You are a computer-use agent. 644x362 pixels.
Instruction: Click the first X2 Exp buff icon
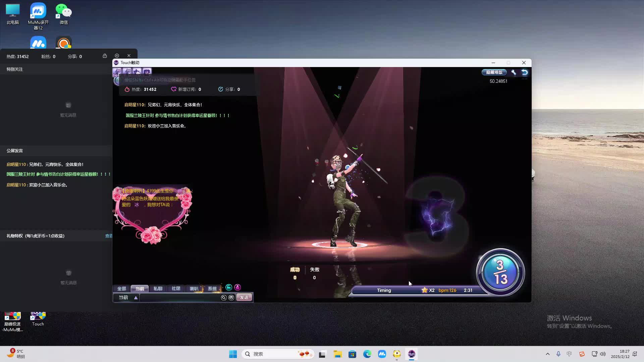coord(117,71)
